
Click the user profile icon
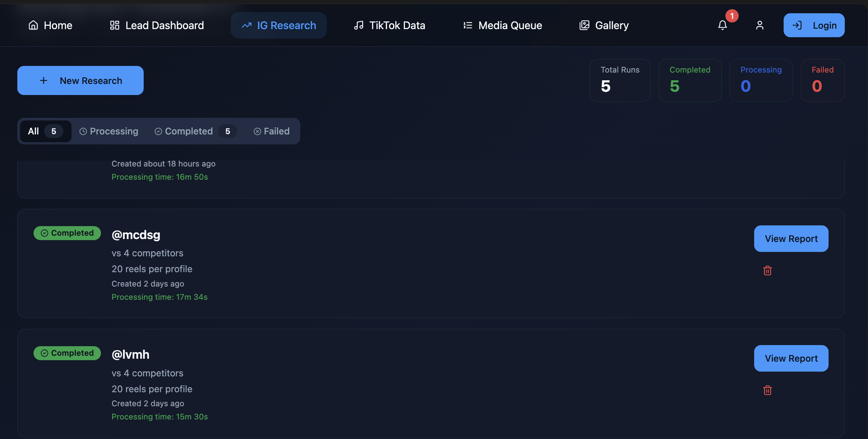760,25
